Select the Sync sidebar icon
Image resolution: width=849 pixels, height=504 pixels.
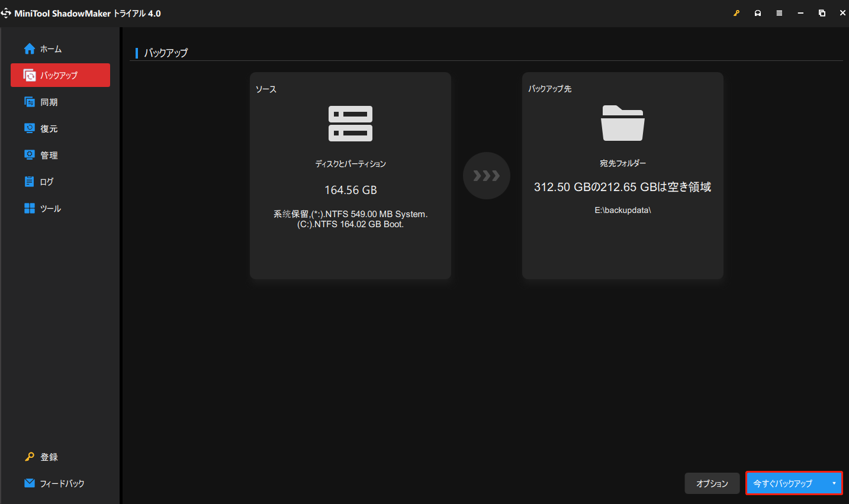(29, 102)
